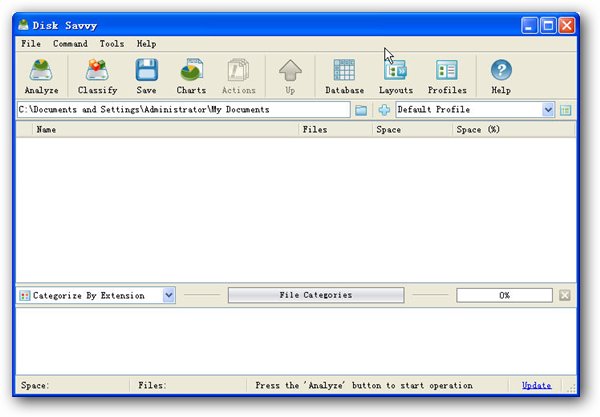The width and height of the screenshot is (600, 417).
Task: Click the Analyze toolbar icon
Action: (x=41, y=76)
